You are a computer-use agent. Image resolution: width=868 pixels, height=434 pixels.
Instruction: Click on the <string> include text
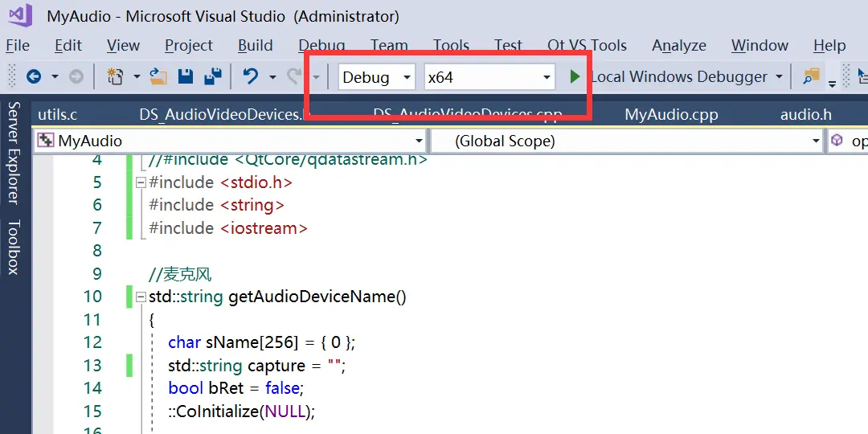(x=252, y=205)
